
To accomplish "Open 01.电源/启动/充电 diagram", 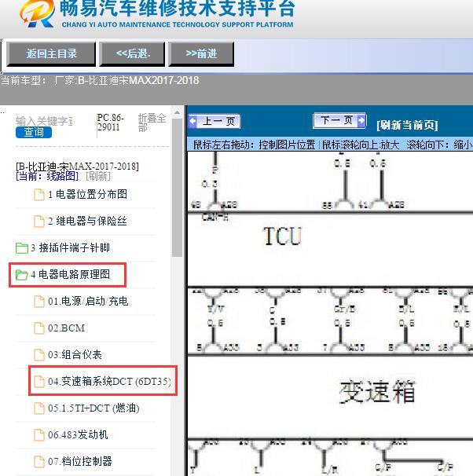I will (88, 301).
